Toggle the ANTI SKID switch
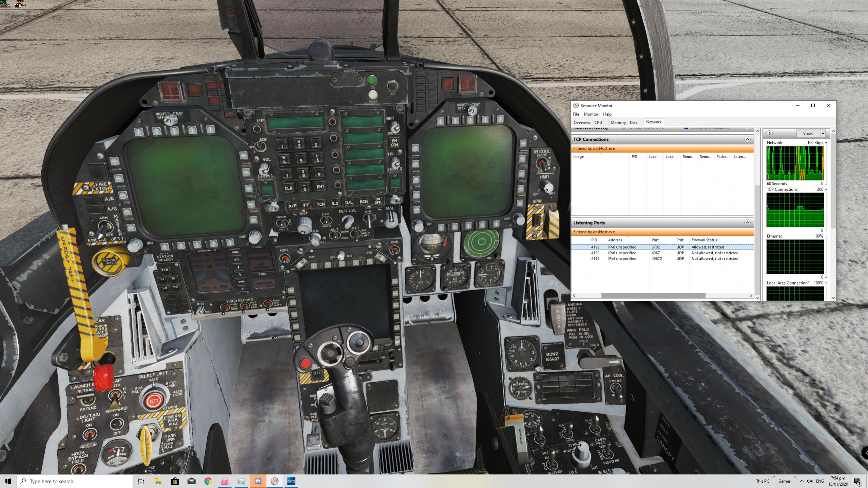This screenshot has height=488, width=868. pos(117,424)
